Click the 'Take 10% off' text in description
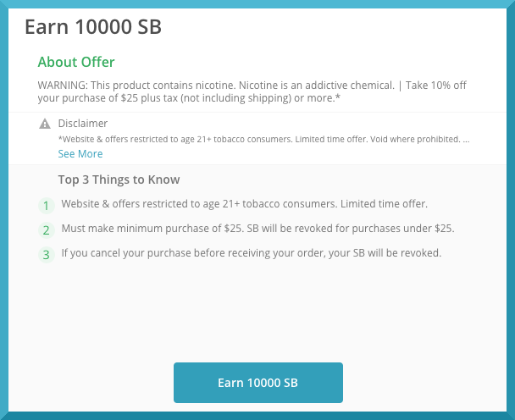515x420 pixels. (436, 86)
